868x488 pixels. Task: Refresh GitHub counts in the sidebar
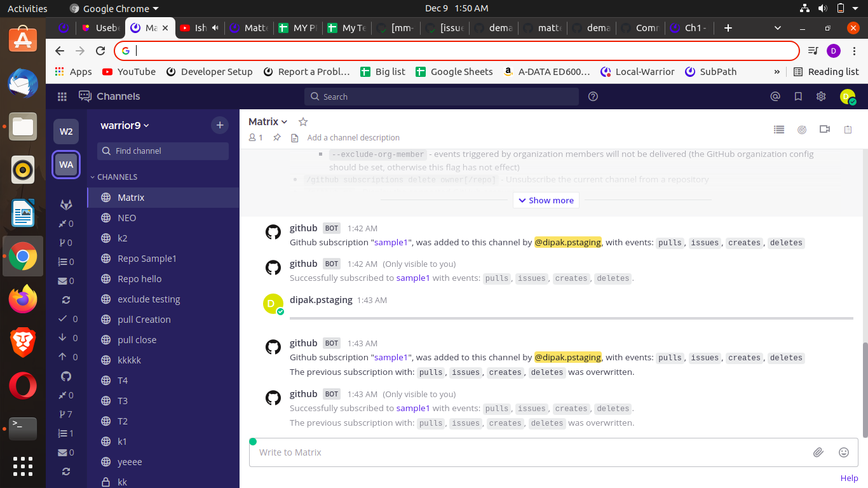tap(65, 471)
